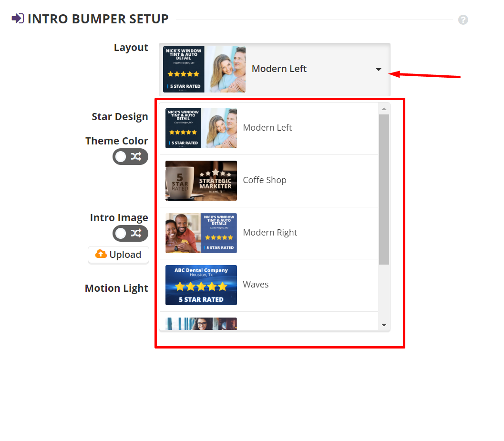Choose the Coffe Shop layout option
Screen dimensions: 504x441
pyautogui.click(x=269, y=181)
